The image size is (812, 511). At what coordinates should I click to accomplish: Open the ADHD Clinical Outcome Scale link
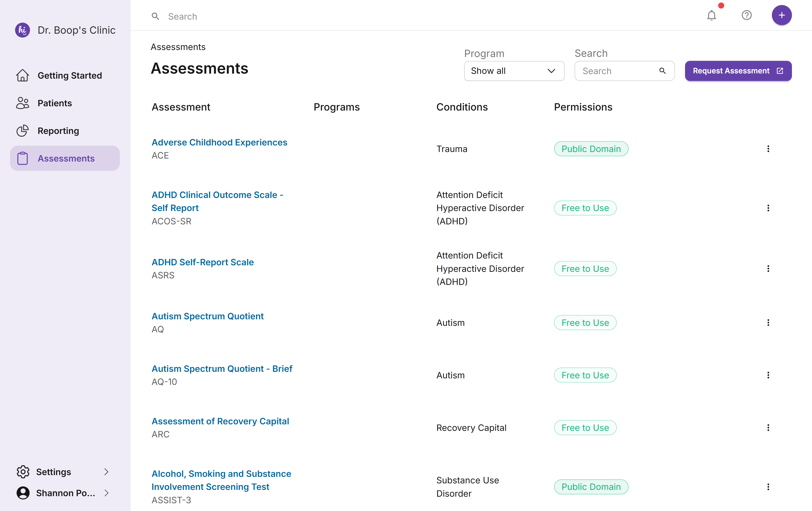click(x=218, y=201)
